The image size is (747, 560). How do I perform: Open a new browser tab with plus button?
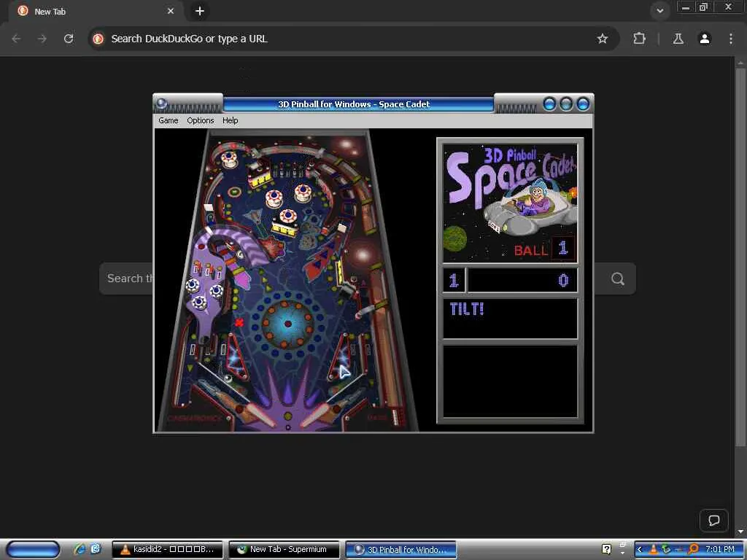pos(200,11)
